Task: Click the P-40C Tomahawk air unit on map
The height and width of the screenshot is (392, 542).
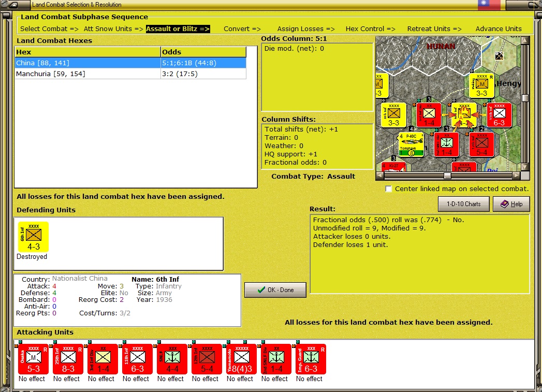Action: click(x=412, y=144)
